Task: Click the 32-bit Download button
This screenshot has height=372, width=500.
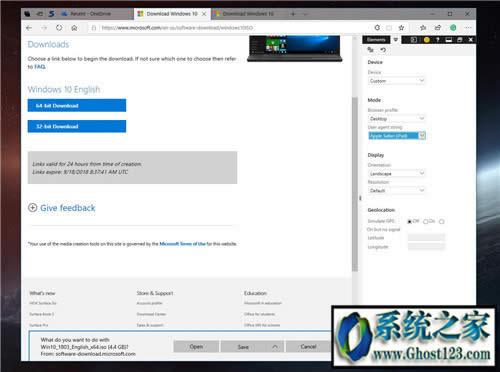Action: tap(77, 126)
